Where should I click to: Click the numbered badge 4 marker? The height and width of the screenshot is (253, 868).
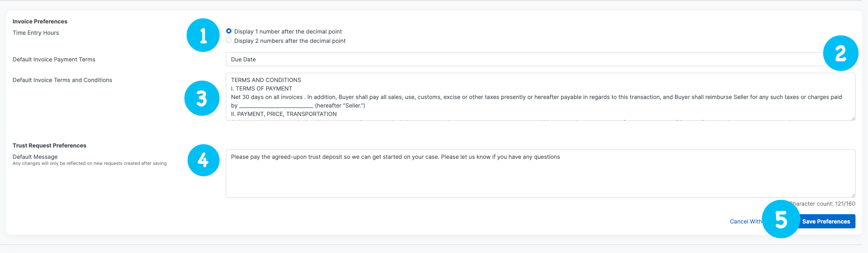click(203, 160)
